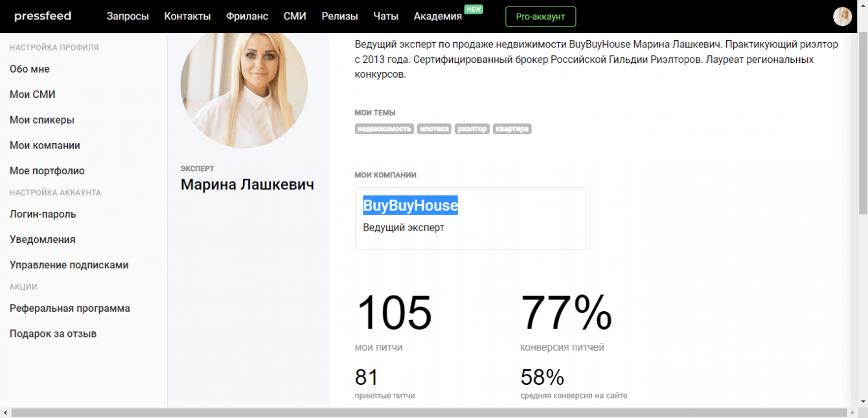This screenshot has width=868, height=418.
Task: Select the квартира topic tag
Action: (x=512, y=129)
